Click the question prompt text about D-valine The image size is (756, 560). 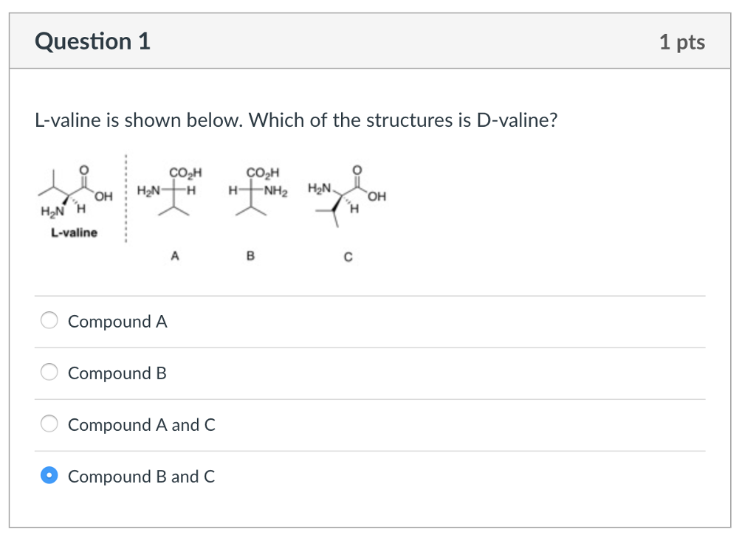click(x=295, y=120)
